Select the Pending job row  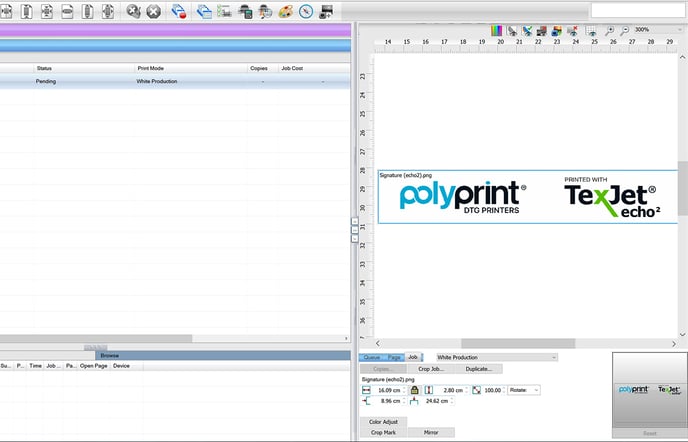click(x=175, y=81)
